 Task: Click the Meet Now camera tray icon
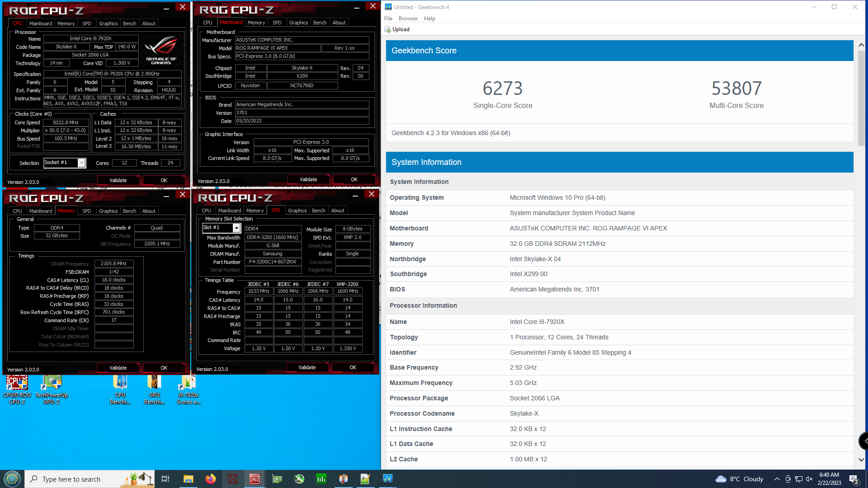[x=788, y=479]
